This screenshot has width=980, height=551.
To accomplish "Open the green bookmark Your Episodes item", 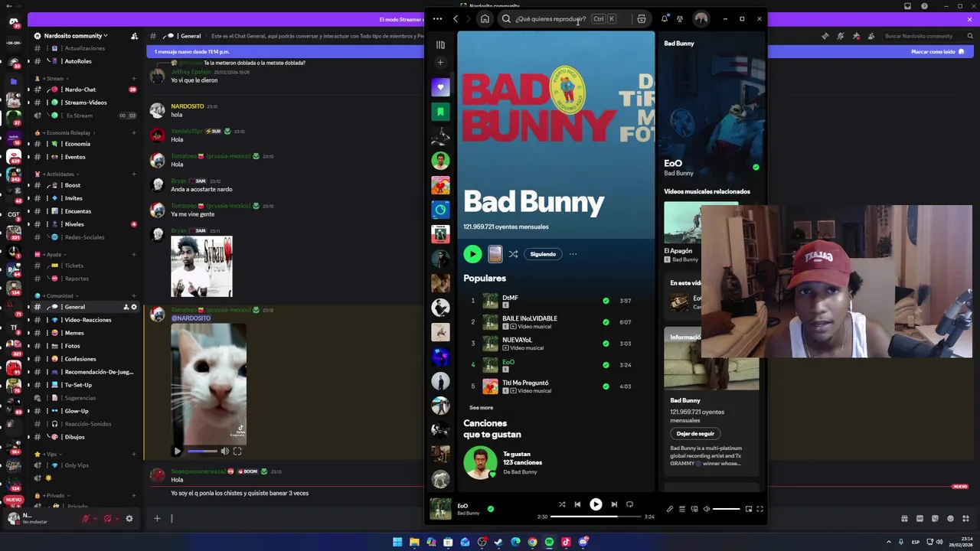I will (x=440, y=112).
